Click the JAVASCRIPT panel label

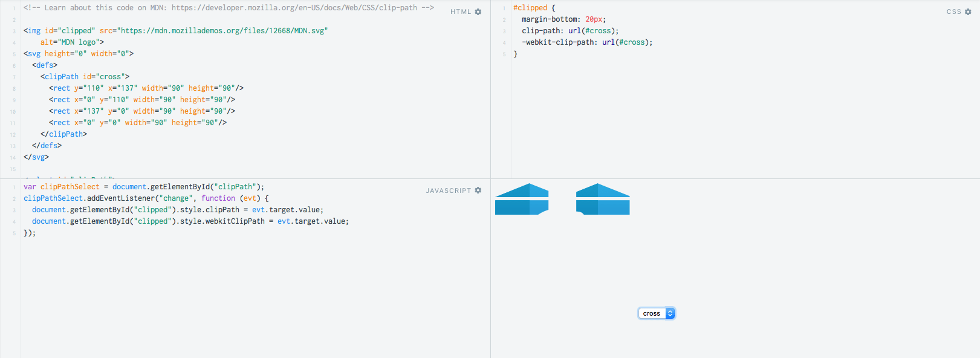point(449,190)
